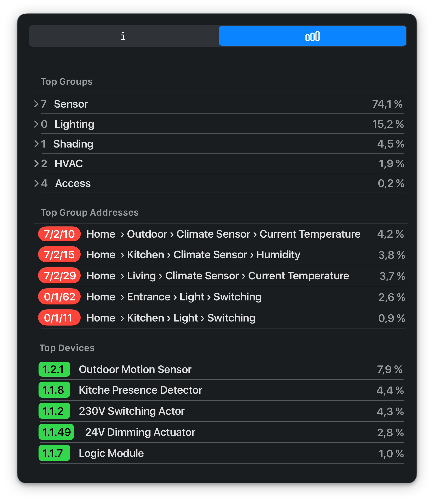Select the bar chart statistics tab
The height and width of the screenshot is (504, 434).
point(312,36)
